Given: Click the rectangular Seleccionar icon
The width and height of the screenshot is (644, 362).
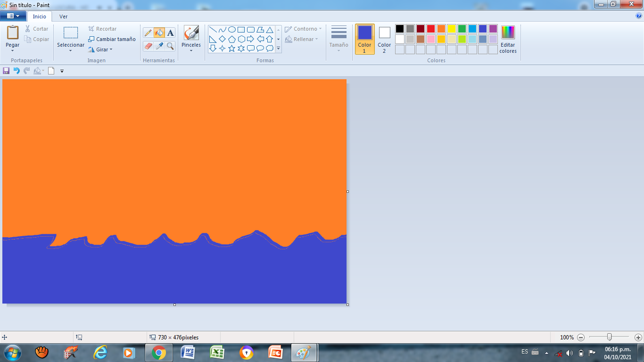Looking at the screenshot, I should coord(71,33).
